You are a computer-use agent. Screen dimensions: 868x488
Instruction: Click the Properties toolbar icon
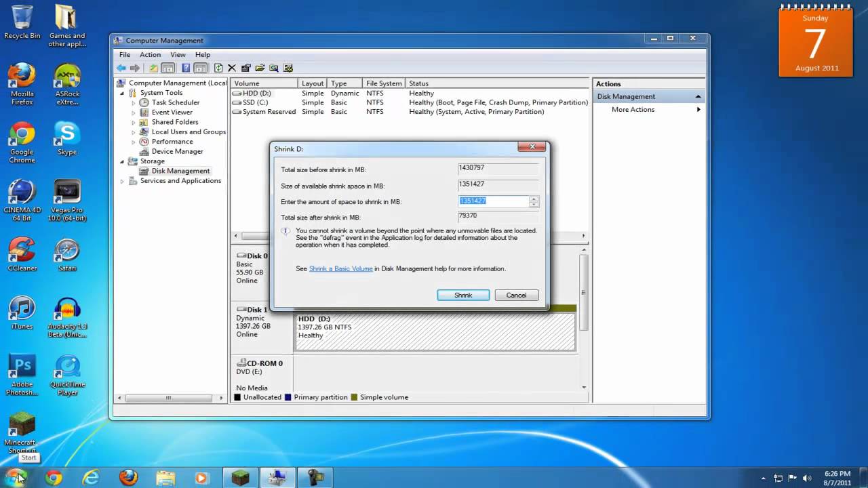[x=246, y=68]
